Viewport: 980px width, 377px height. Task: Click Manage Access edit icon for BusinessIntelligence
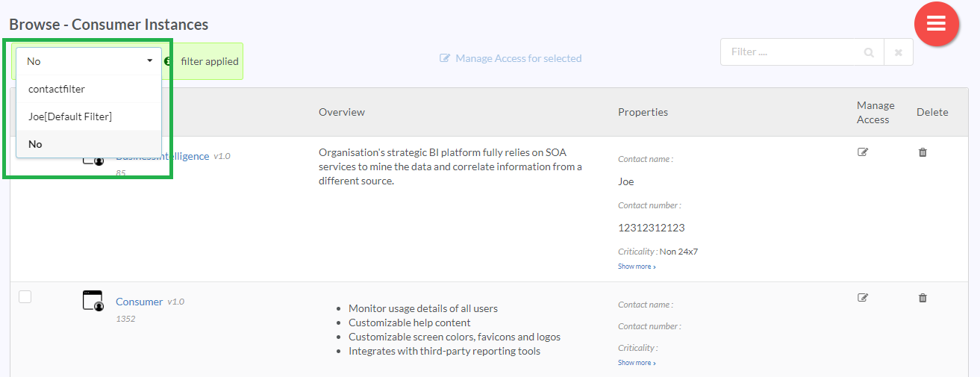pos(863,152)
